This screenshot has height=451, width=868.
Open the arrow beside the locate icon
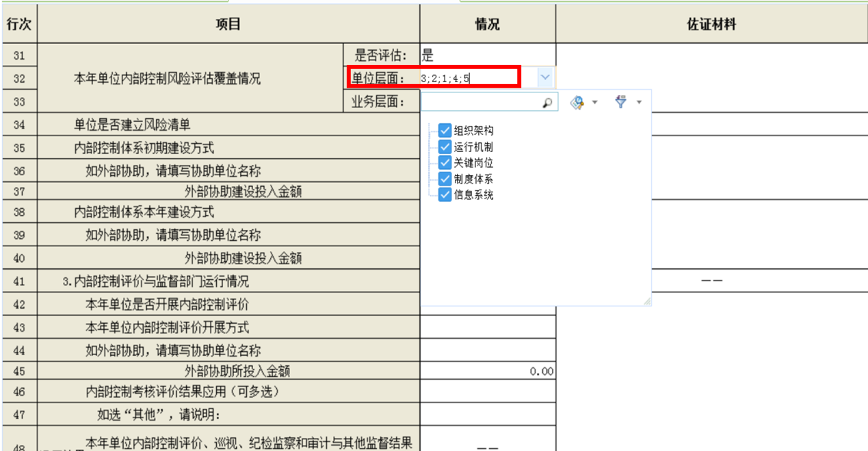point(594,103)
